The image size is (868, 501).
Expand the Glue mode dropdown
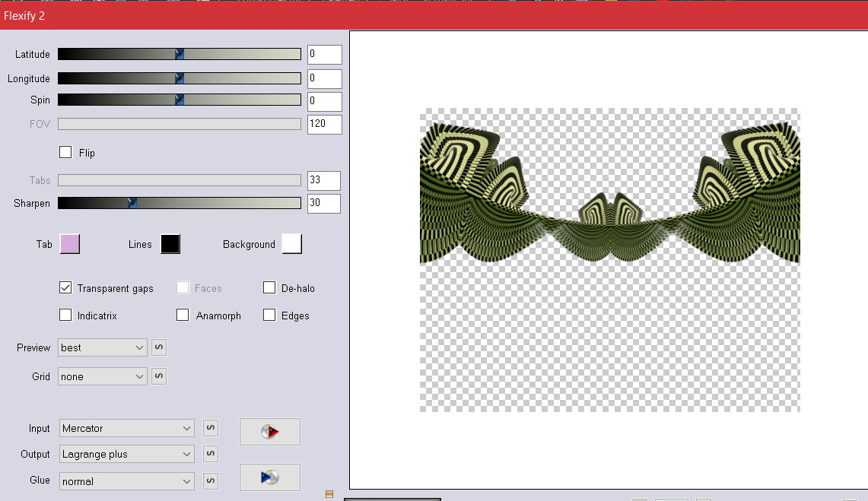point(127,481)
